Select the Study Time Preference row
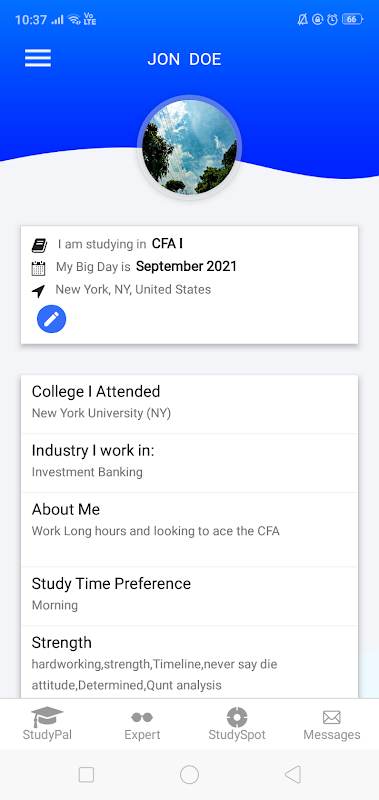The image size is (379, 800). pos(189,596)
